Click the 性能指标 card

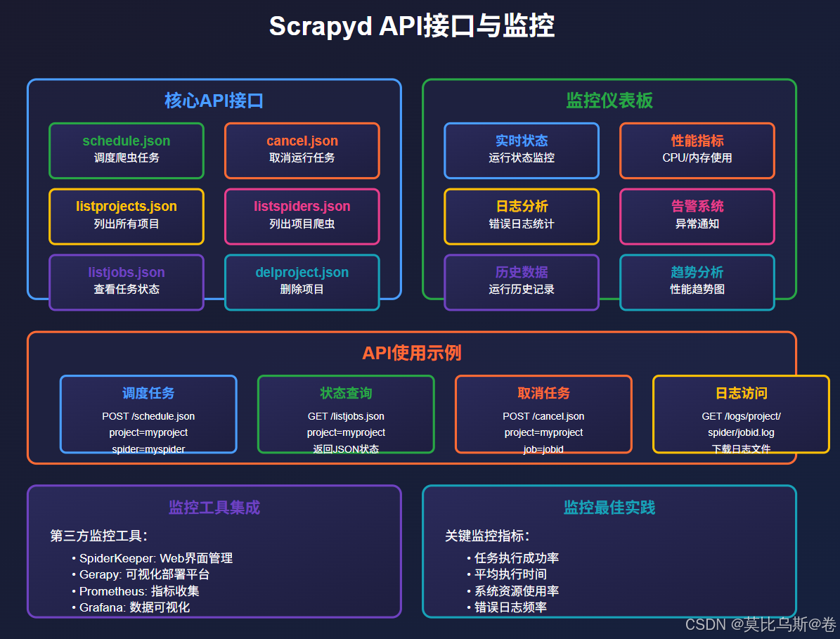coord(697,150)
